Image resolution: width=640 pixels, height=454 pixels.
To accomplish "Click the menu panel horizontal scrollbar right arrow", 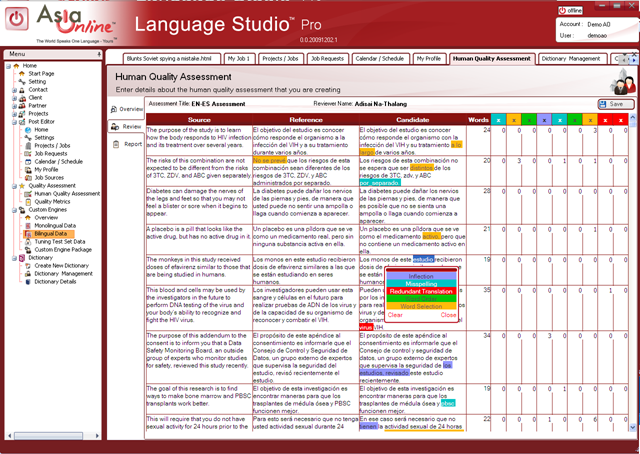I will point(97,436).
